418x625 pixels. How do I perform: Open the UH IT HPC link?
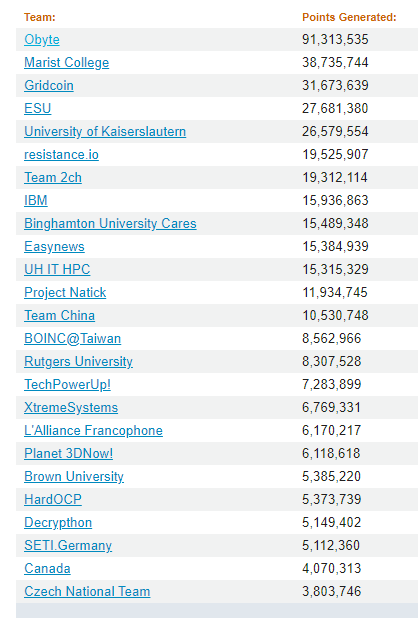[57, 269]
